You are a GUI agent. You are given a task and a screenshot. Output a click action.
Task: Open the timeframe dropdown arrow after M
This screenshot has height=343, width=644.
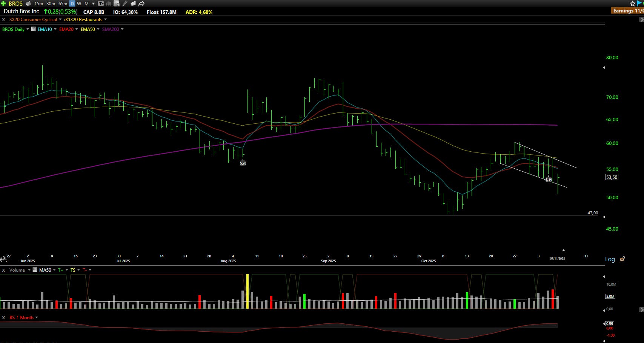[93, 4]
